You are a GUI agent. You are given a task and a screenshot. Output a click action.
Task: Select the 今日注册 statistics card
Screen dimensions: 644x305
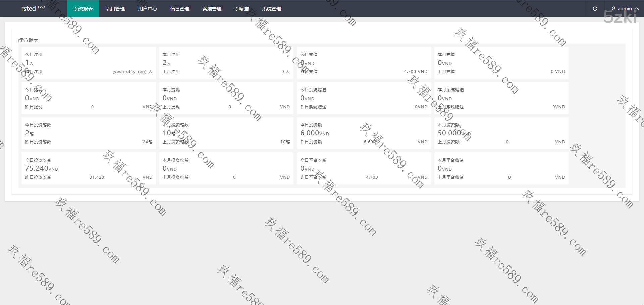(x=89, y=63)
